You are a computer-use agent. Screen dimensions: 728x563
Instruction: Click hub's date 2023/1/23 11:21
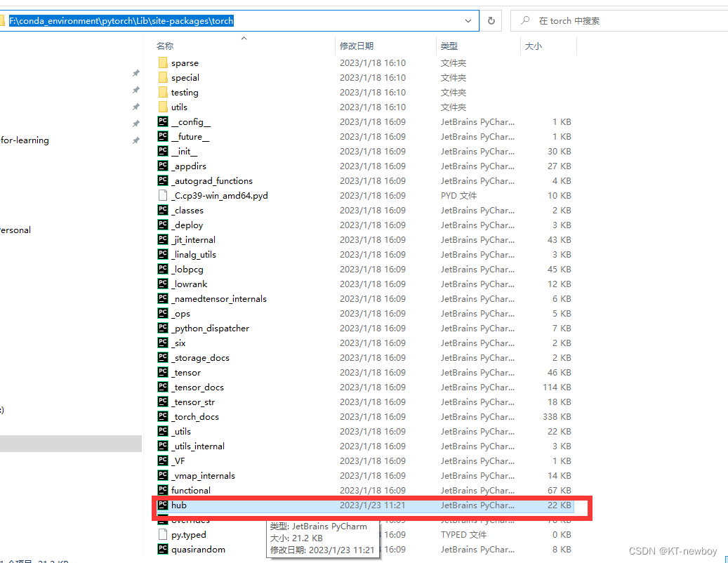click(x=372, y=505)
